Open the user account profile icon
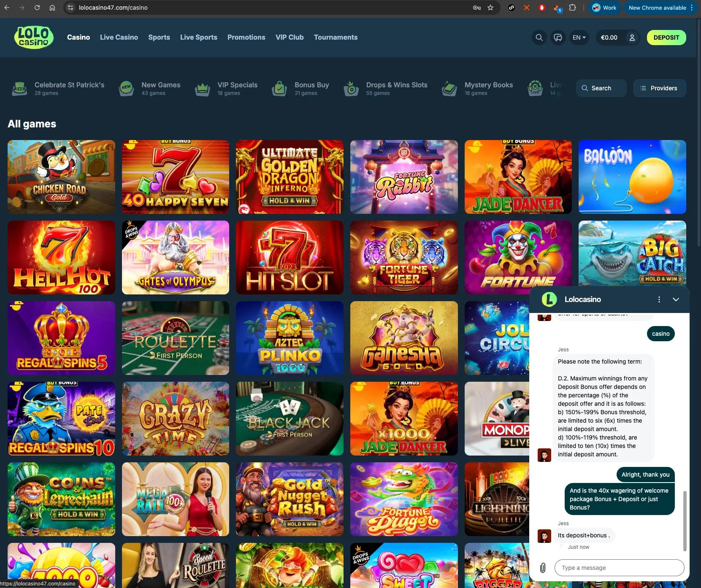The height and width of the screenshot is (588, 701). click(x=632, y=38)
